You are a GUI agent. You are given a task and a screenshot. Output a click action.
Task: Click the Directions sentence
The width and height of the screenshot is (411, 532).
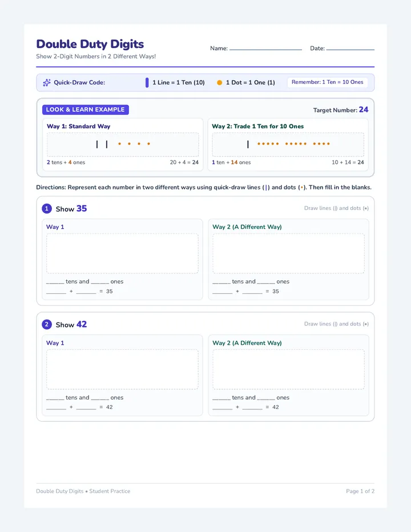point(204,187)
